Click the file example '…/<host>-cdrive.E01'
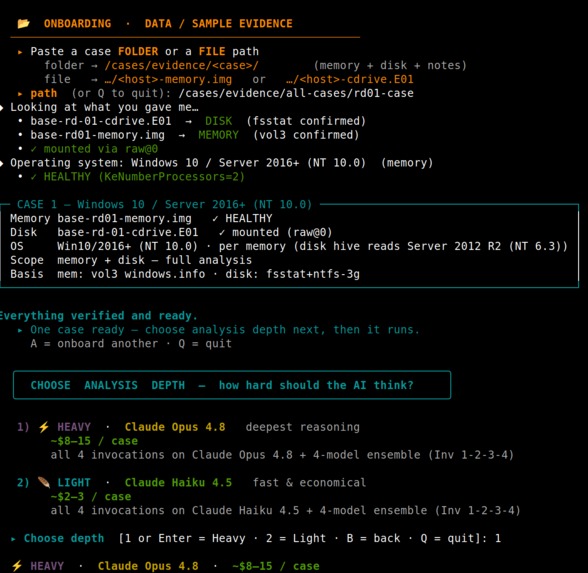 (x=350, y=79)
